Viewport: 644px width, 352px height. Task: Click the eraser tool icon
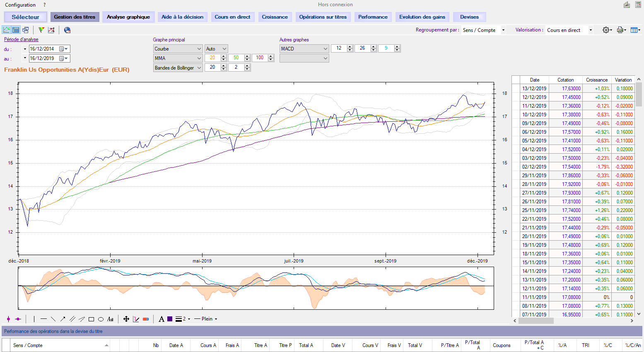145,319
